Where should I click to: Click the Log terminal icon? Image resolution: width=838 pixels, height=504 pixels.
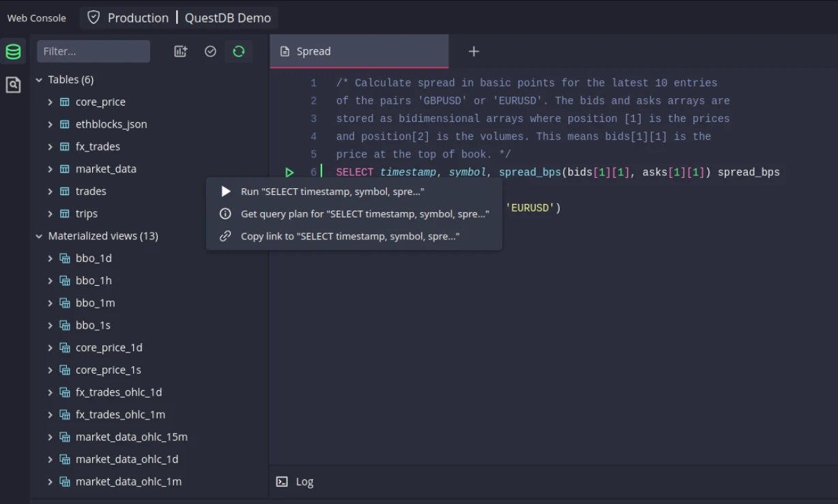pos(281,481)
